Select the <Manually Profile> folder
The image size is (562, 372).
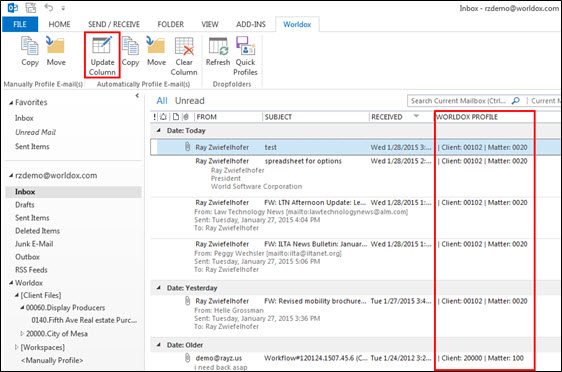[52, 361]
